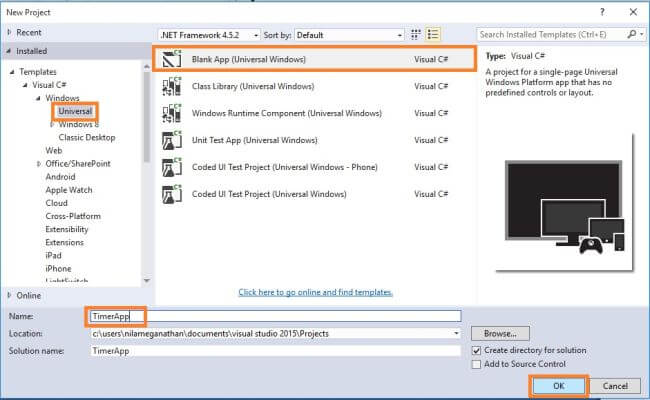Select Universal in the template tree
The width and height of the screenshot is (650, 400).
point(75,111)
